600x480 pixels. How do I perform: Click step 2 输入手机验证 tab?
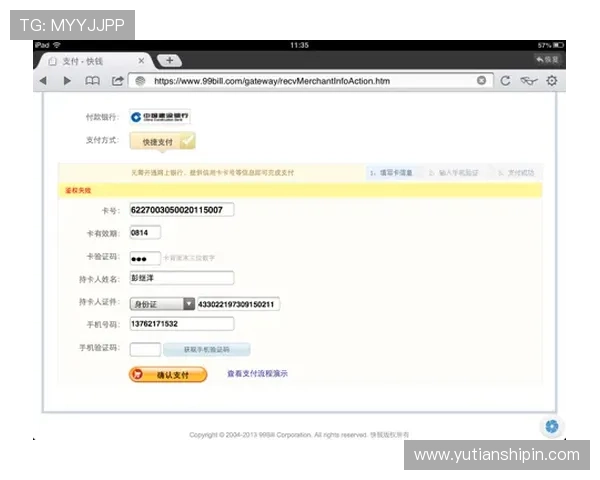click(454, 173)
